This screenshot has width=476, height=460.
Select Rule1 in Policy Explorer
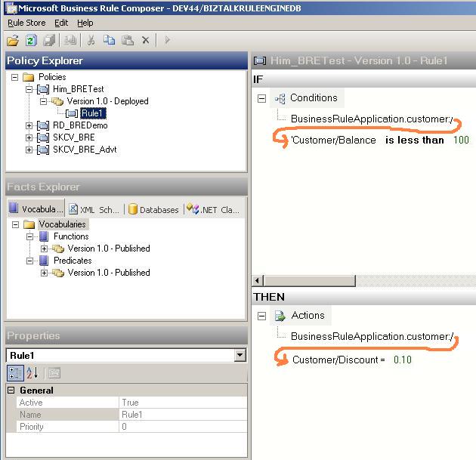pos(94,113)
